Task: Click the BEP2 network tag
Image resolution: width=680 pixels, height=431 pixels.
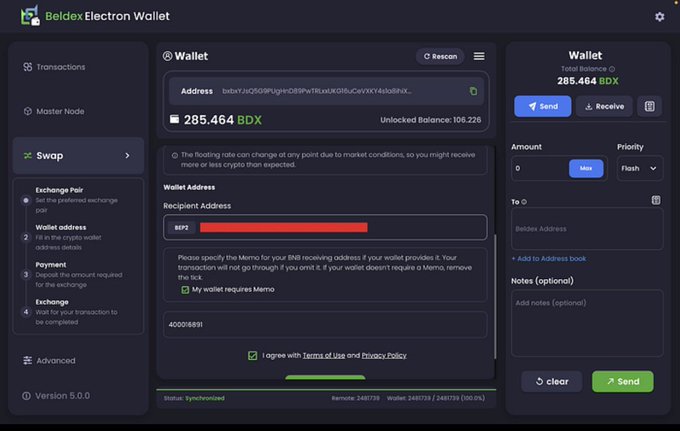Action: (181, 228)
